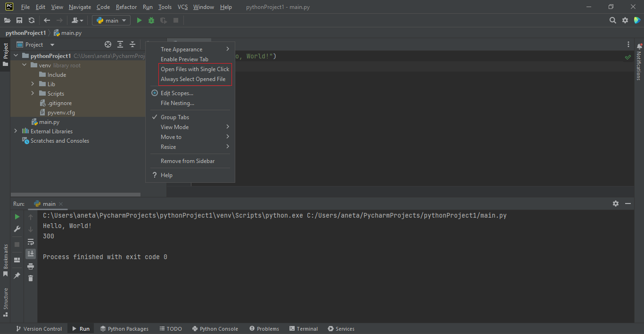Pin the Run tab
This screenshot has height=334, width=644.
point(17,275)
